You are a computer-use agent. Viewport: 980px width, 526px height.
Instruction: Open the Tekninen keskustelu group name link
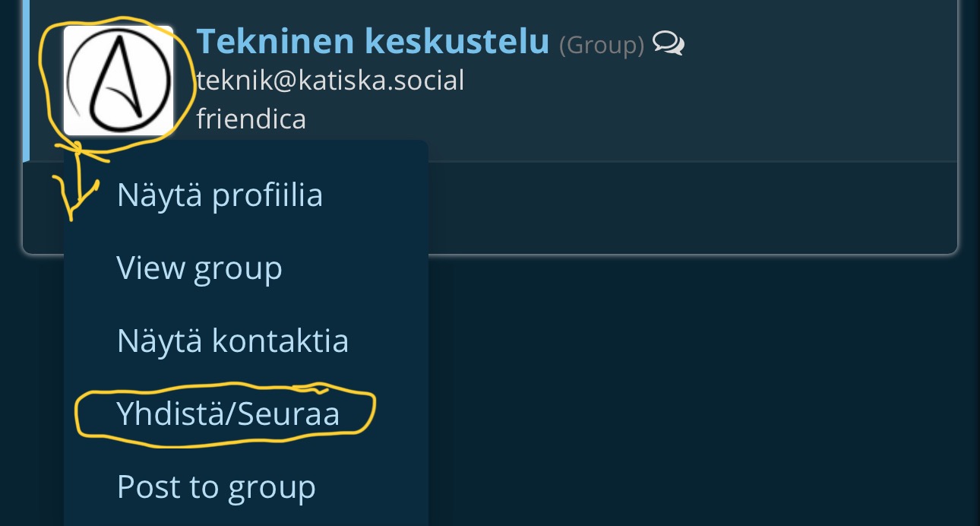[x=372, y=41]
